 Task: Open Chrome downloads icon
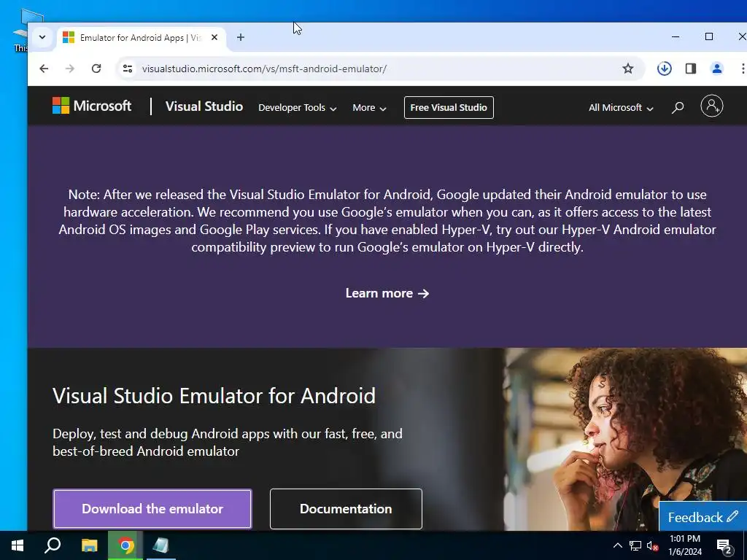click(664, 69)
